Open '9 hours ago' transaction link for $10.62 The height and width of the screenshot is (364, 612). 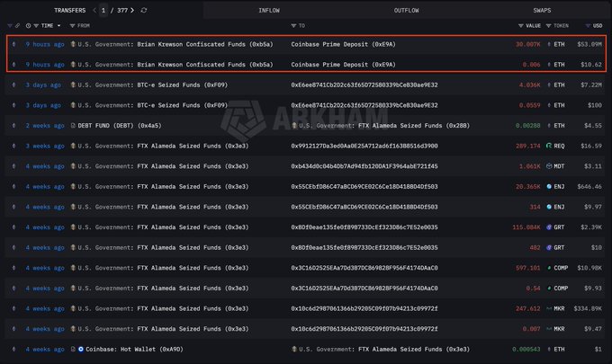(x=45, y=65)
